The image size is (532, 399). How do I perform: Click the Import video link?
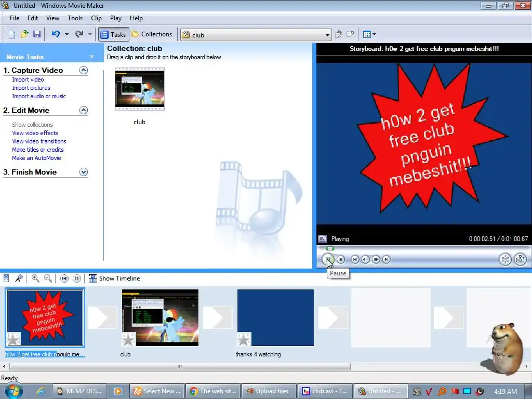pyautogui.click(x=28, y=79)
